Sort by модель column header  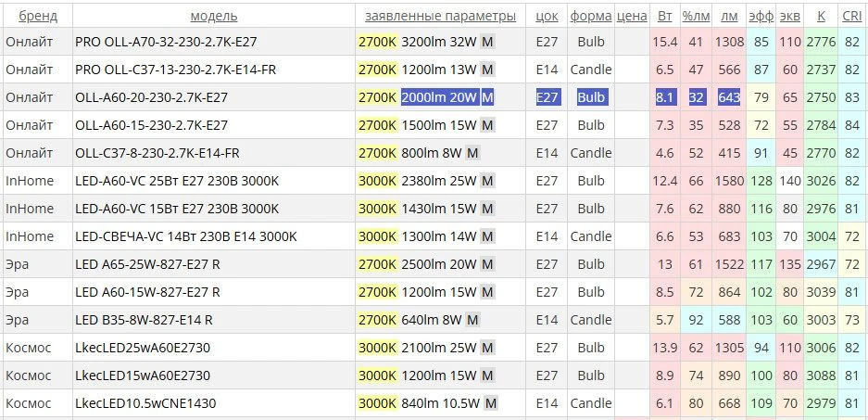[214, 17]
